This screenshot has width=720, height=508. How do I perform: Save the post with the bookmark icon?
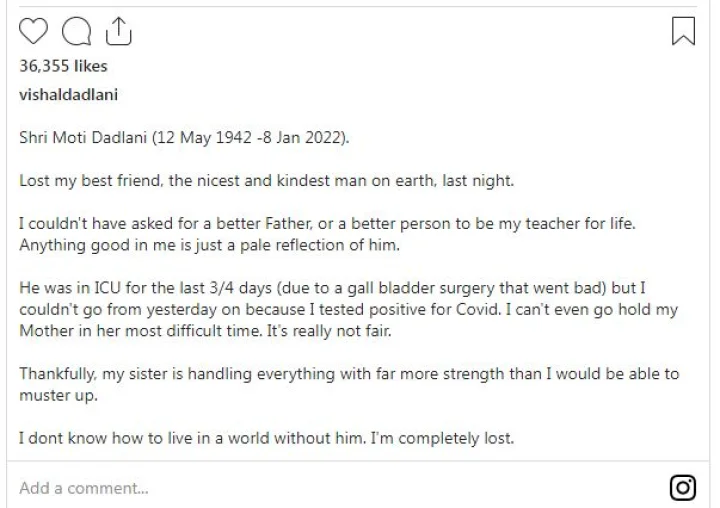click(x=683, y=31)
